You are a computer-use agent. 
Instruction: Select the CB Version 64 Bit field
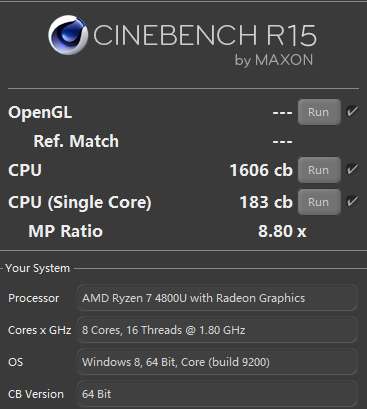pos(217,394)
